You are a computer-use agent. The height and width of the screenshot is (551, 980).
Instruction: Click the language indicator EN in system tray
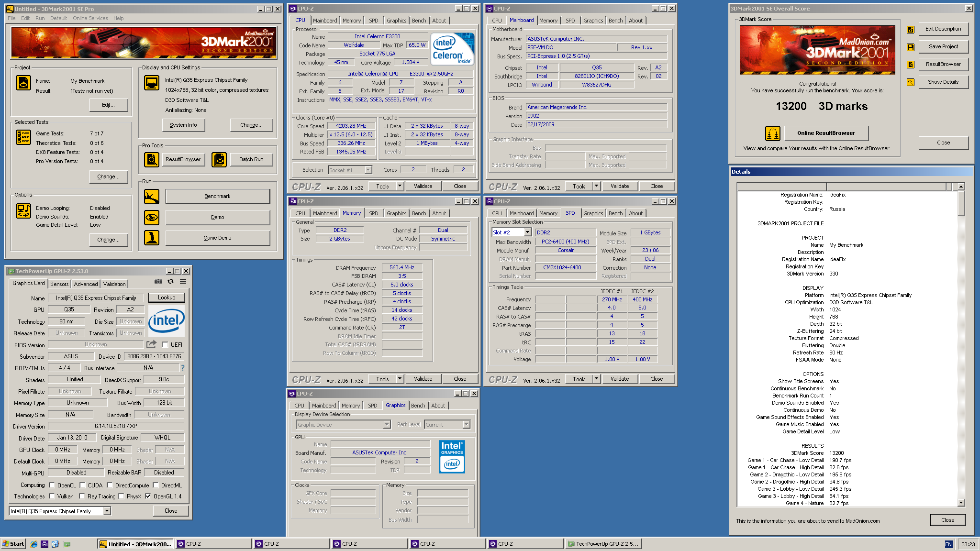[948, 544]
